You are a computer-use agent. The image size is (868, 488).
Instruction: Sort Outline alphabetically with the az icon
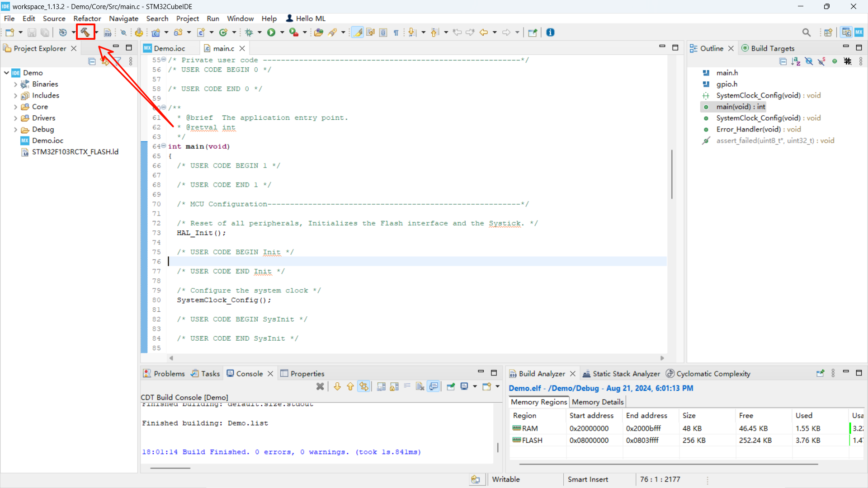click(x=796, y=61)
